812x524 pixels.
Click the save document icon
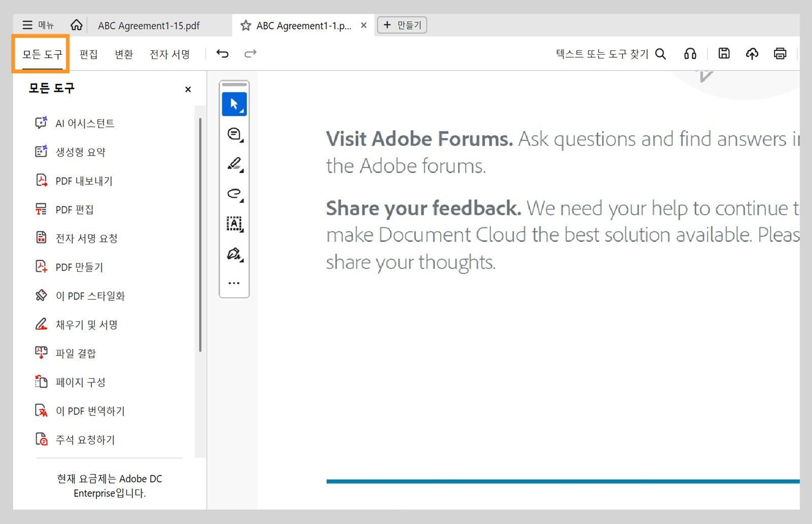724,53
